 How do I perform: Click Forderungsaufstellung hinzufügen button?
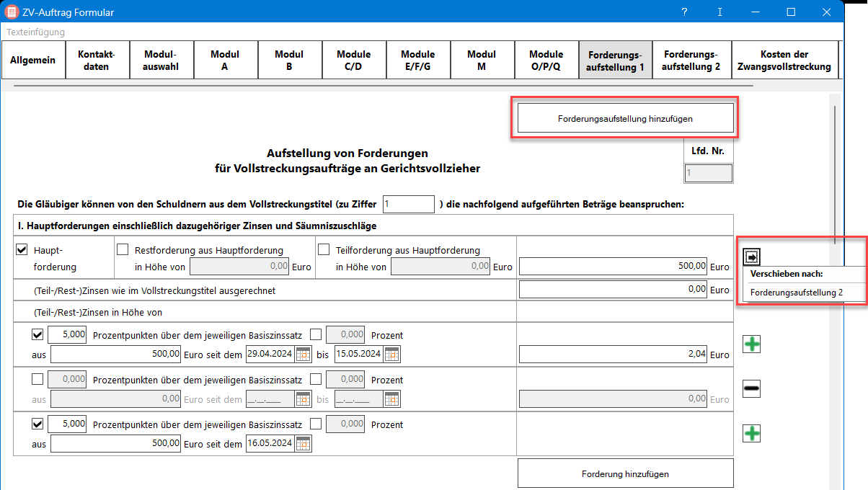tap(625, 118)
